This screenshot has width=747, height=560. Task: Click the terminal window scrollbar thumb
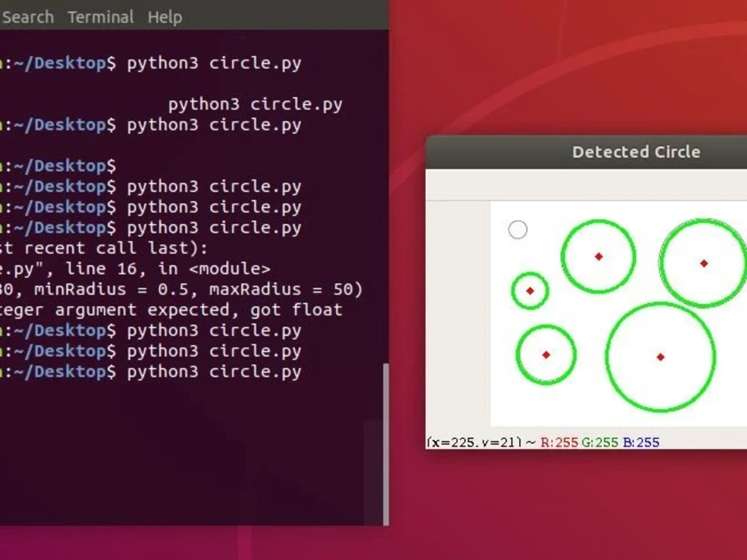click(x=386, y=444)
